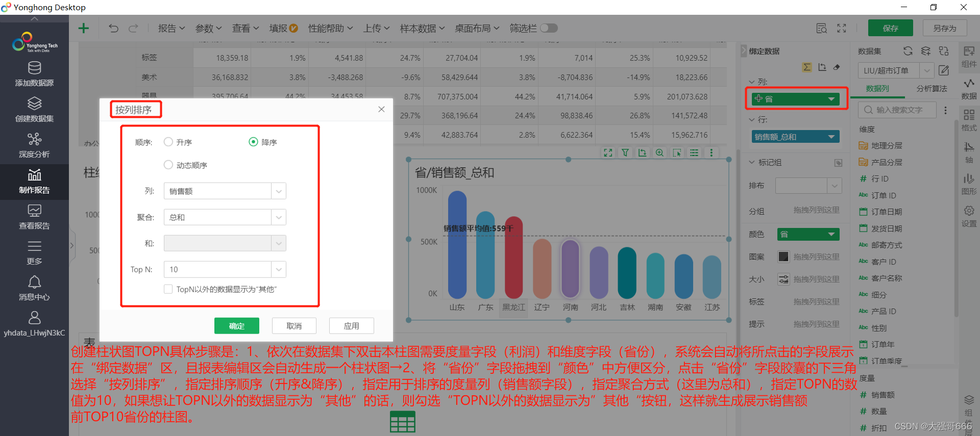This screenshot has width=980, height=436.
Task: Toggle the 筛选栏 switch
Action: [549, 28]
